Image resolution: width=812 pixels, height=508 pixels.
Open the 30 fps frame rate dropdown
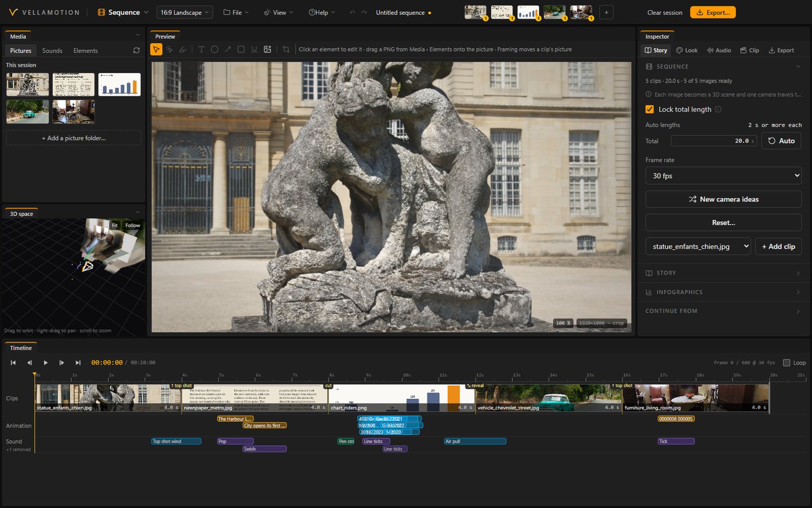(723, 175)
